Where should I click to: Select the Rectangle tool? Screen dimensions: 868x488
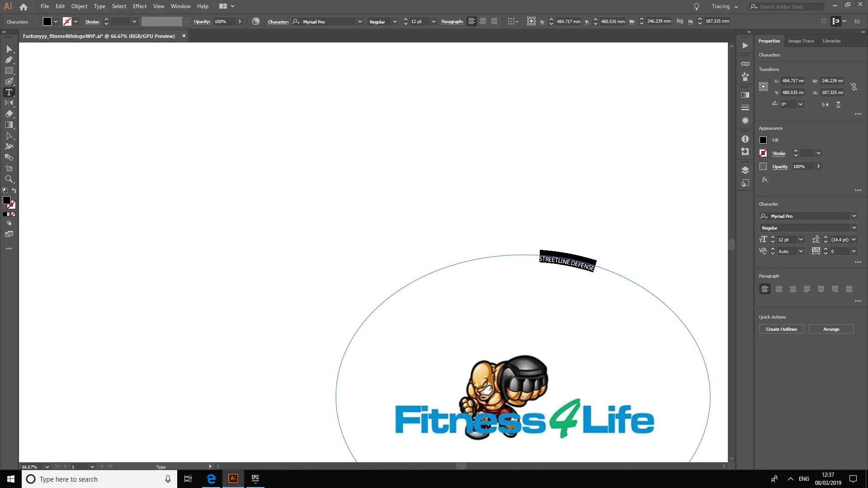[9, 70]
